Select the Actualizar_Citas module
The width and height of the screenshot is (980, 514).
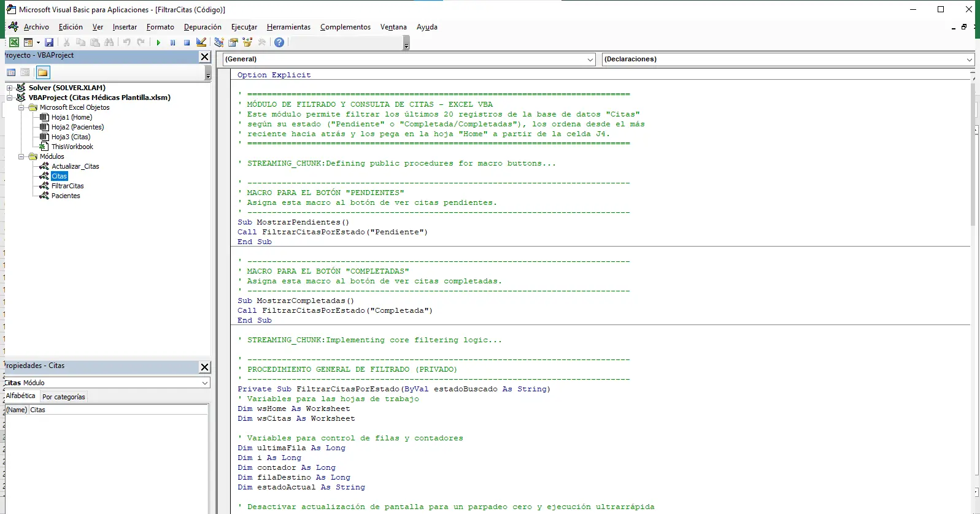tap(75, 166)
